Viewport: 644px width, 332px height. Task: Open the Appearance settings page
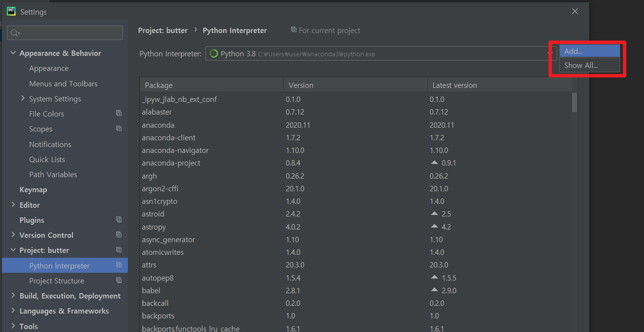[49, 68]
